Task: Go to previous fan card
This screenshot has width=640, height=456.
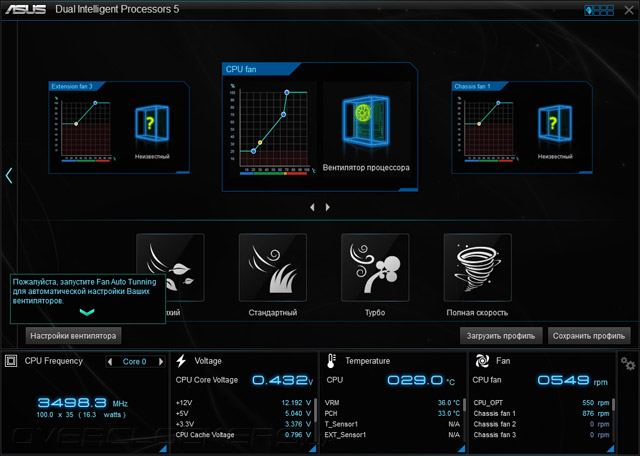Action: (312, 207)
